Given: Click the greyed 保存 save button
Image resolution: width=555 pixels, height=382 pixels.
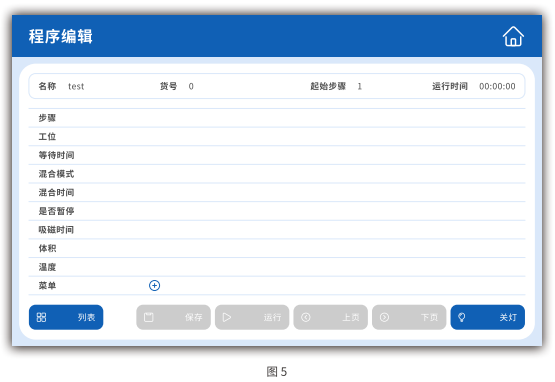Looking at the screenshot, I should pyautogui.click(x=173, y=317).
